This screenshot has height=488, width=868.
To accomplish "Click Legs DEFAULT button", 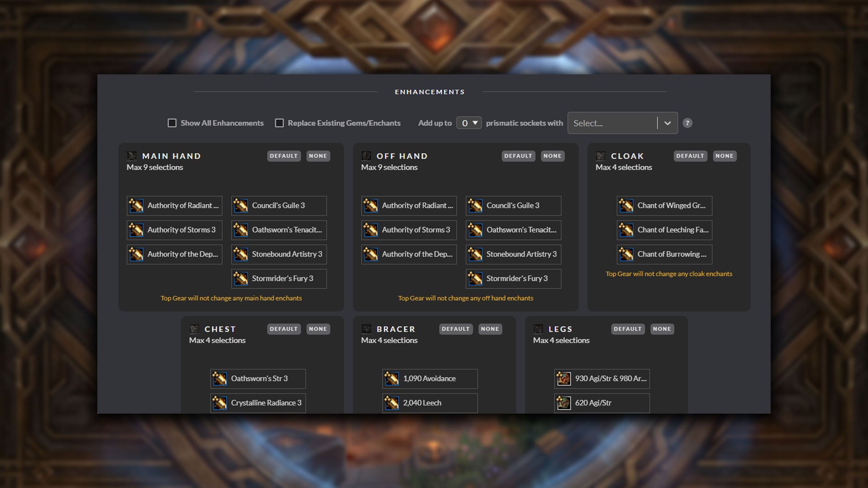I will pos(628,329).
